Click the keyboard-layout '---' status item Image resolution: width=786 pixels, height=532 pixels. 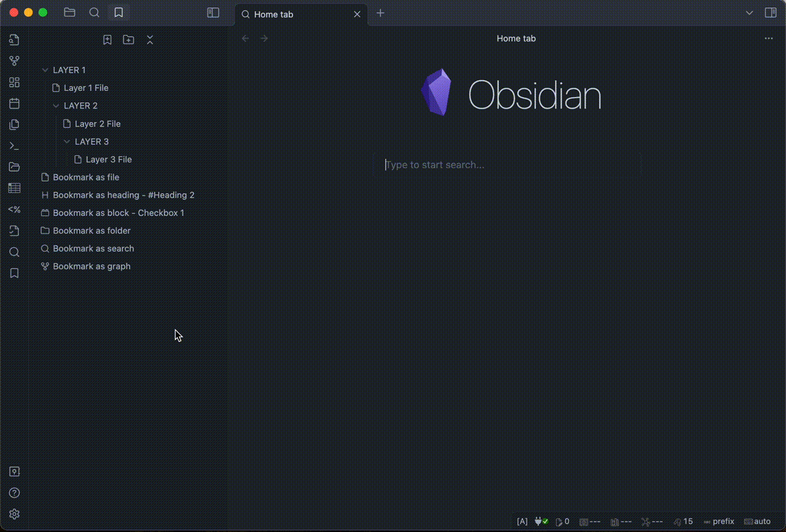[x=590, y=522]
